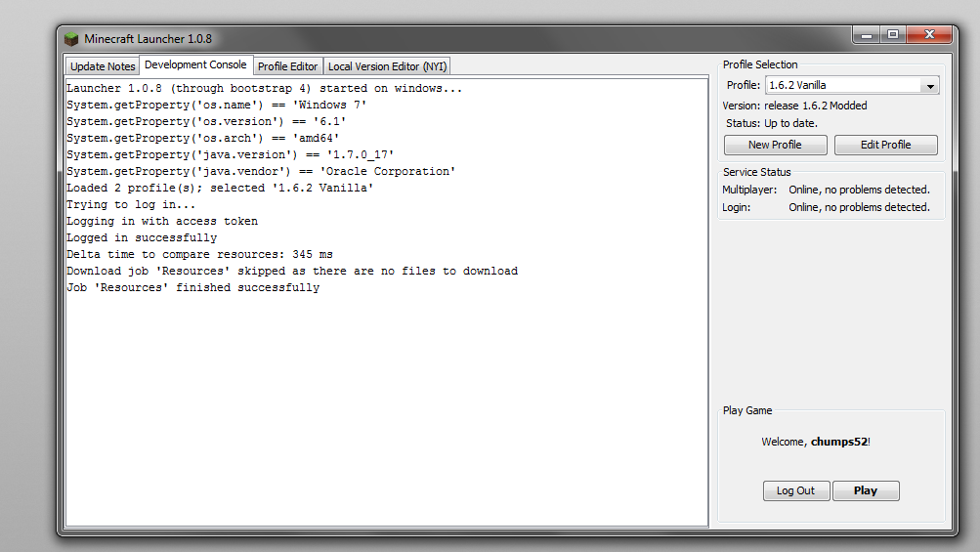Minimize the Minecraft Launcher window

tap(867, 35)
